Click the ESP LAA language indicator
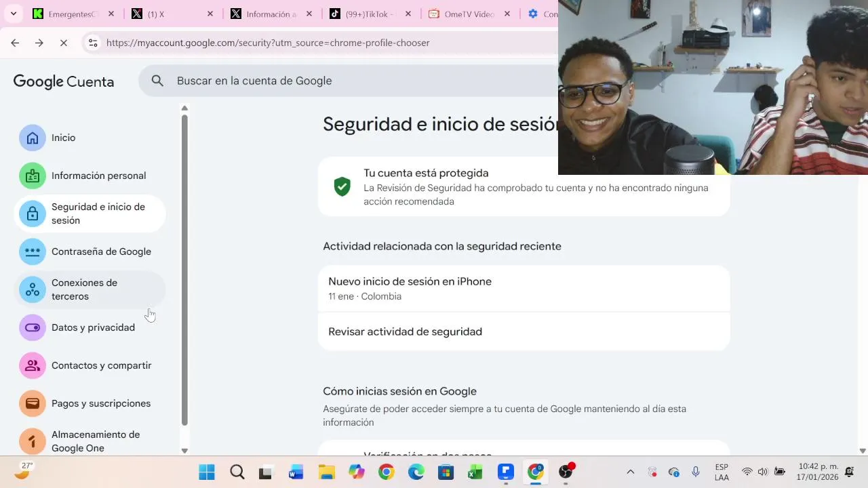This screenshot has height=488, width=868. pyautogui.click(x=722, y=472)
